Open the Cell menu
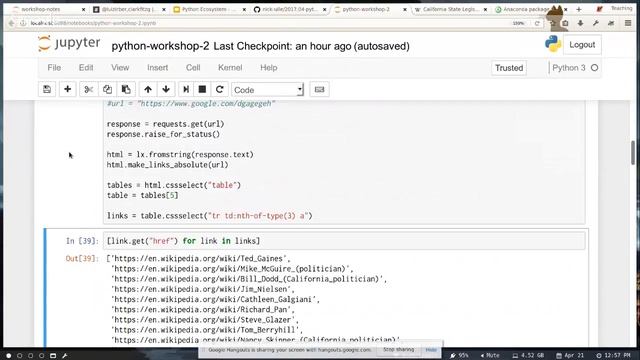The height and width of the screenshot is (360, 640). 193,68
